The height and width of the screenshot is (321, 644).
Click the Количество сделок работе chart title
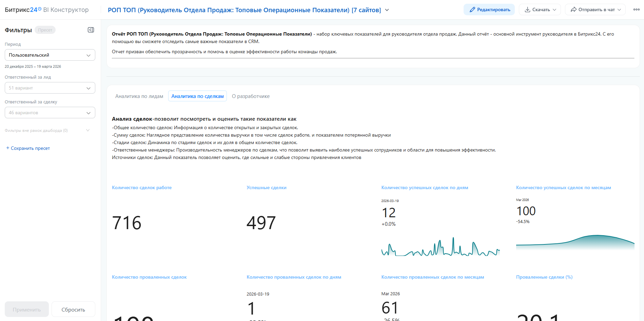pyautogui.click(x=142, y=187)
